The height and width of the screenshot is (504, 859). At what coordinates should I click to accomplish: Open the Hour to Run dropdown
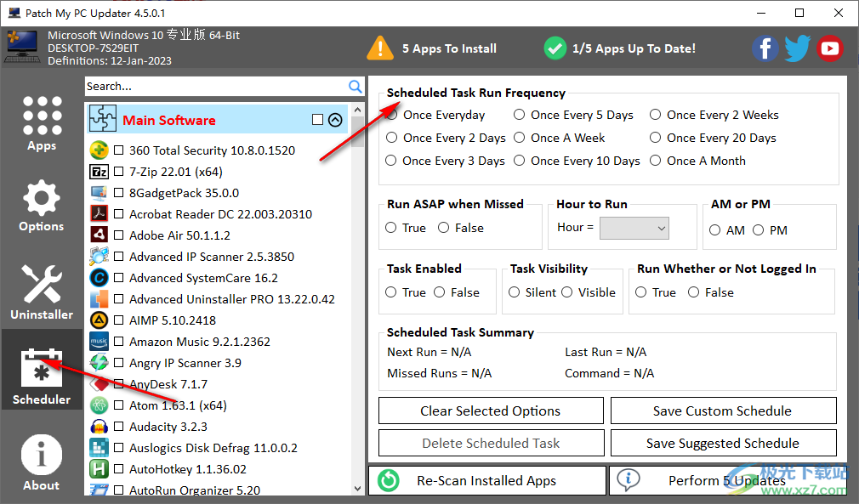click(x=634, y=228)
